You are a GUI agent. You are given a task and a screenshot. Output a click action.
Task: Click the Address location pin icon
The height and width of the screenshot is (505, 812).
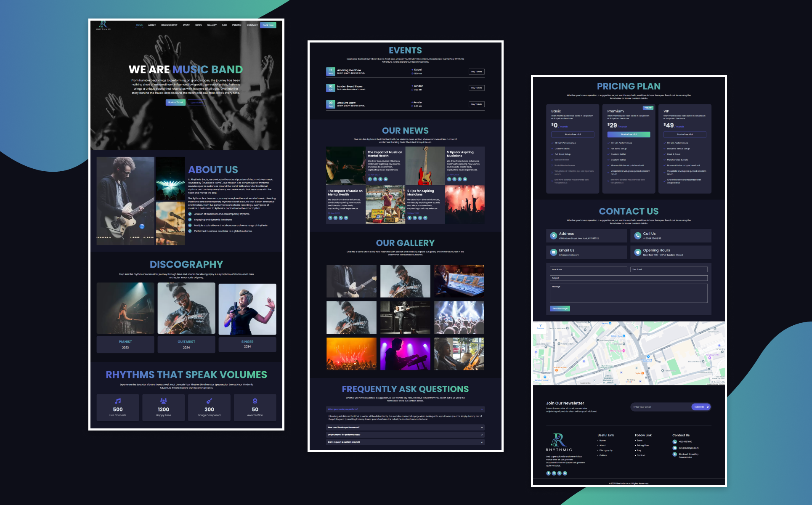click(x=554, y=236)
